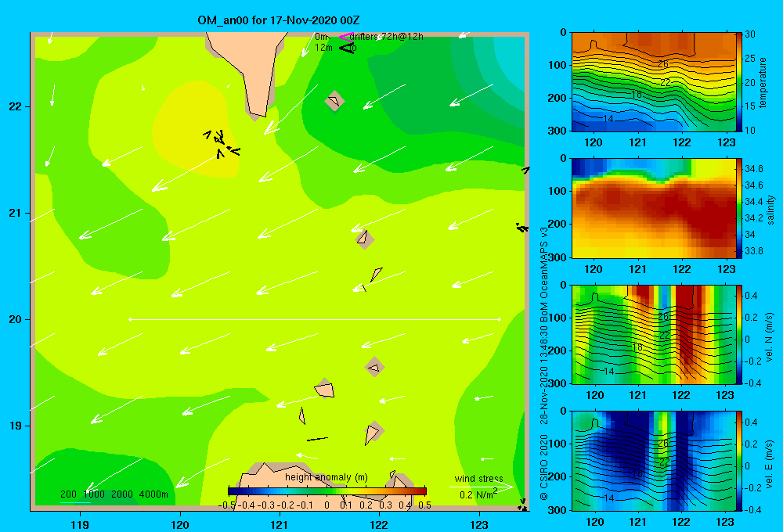This screenshot has height=532, width=783.
Task: Click the '0.2 N/m2' wind stress value
Action: pyautogui.click(x=478, y=494)
